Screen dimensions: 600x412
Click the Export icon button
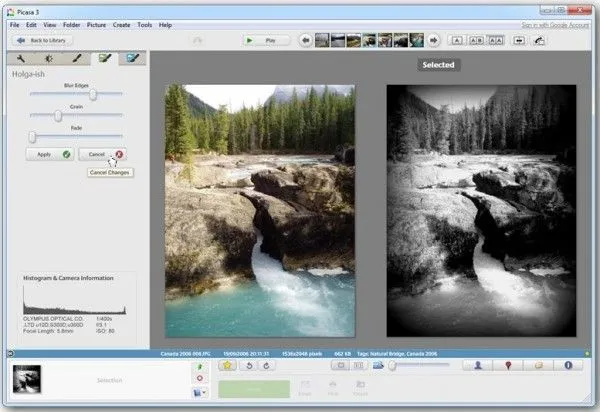(360, 388)
